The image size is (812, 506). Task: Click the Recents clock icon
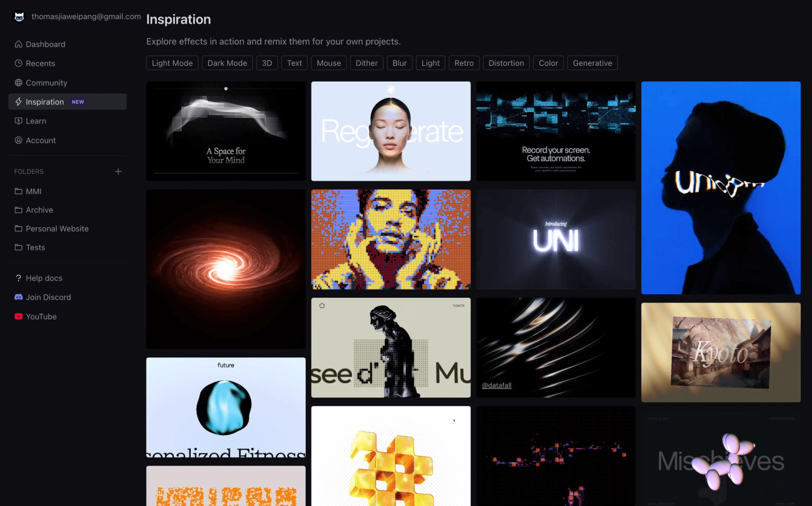click(18, 63)
